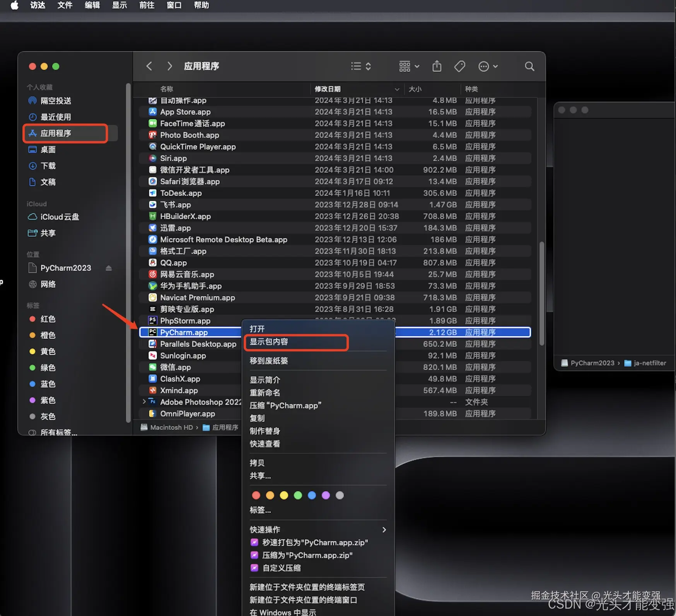Open 共享 in the sidebar
Viewport: 676px width, 616px height.
tap(48, 233)
